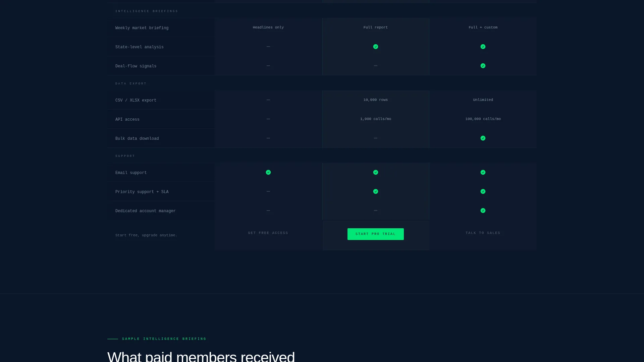
Task: Click the 'Full + custom' briefing cell
Action: pos(483,27)
